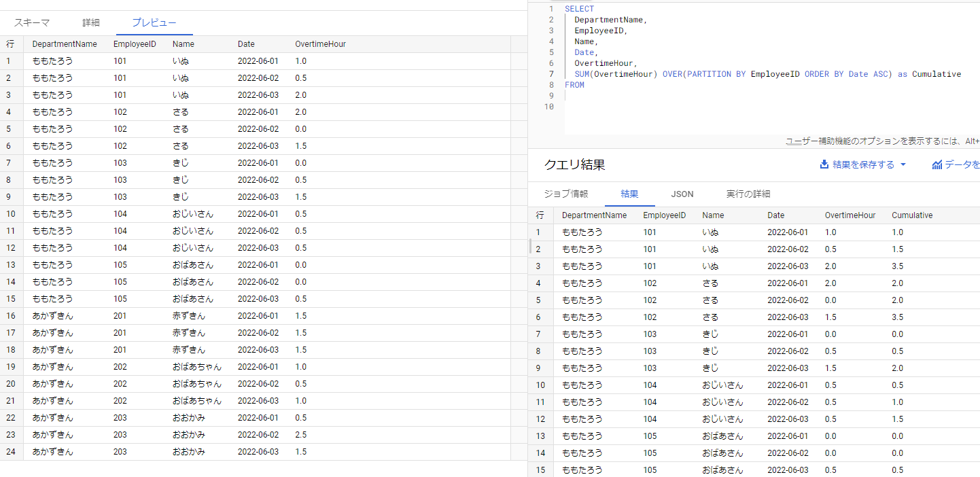Click the データを explore button

point(956,164)
